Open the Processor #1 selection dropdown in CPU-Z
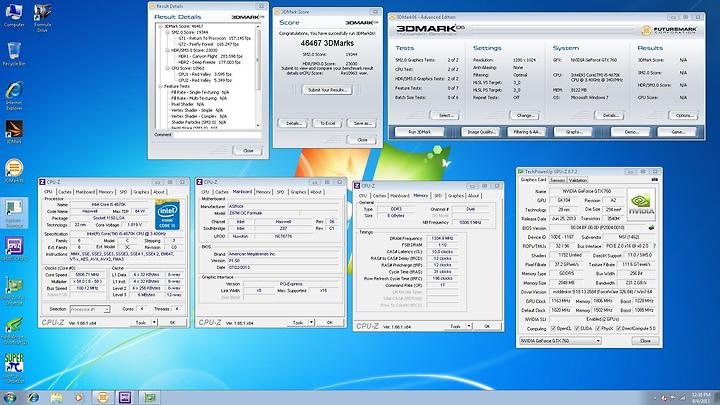This screenshot has height=405, width=720. click(x=90, y=309)
